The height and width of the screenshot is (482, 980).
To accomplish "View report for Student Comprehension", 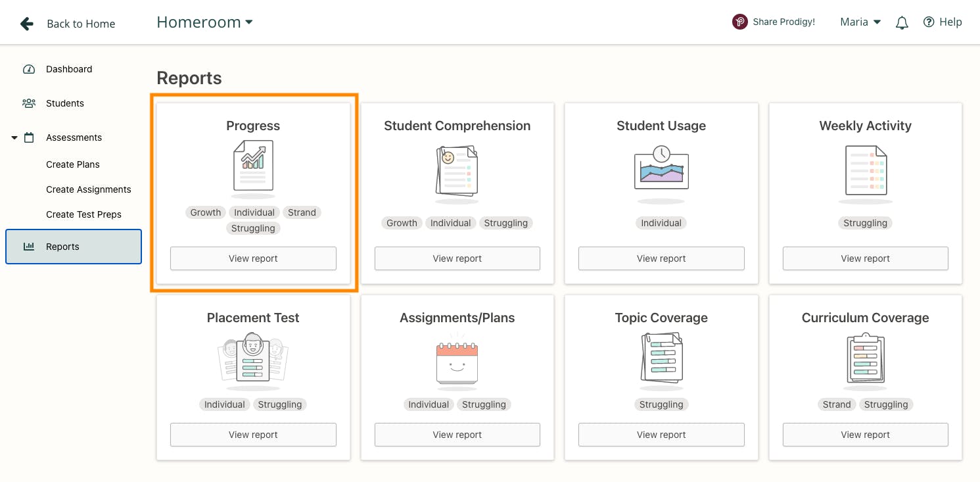I will pyautogui.click(x=457, y=258).
